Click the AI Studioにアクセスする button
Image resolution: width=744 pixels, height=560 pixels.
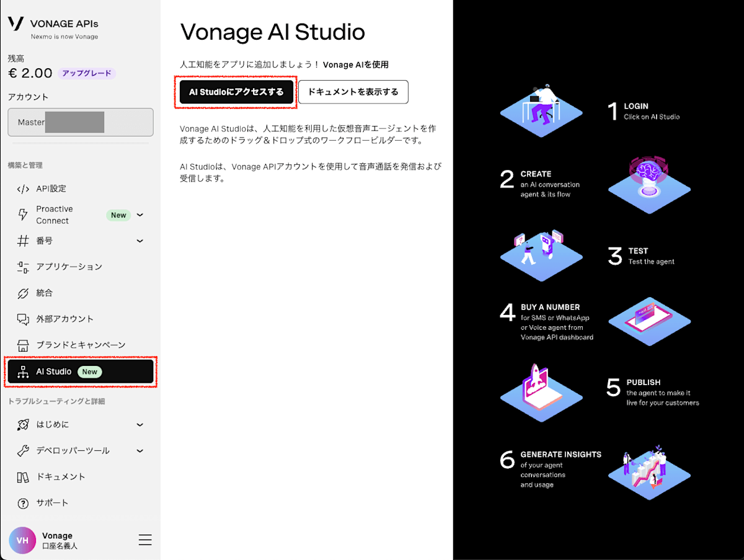[x=236, y=92]
